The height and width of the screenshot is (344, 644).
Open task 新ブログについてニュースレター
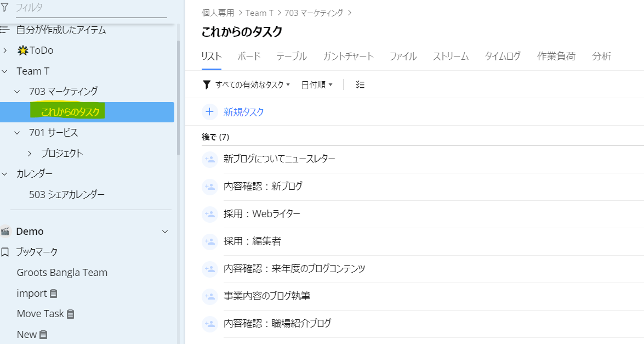280,159
